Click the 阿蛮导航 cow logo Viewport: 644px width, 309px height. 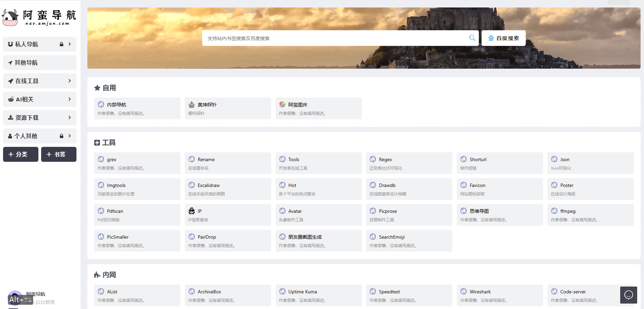pyautogui.click(x=10, y=18)
